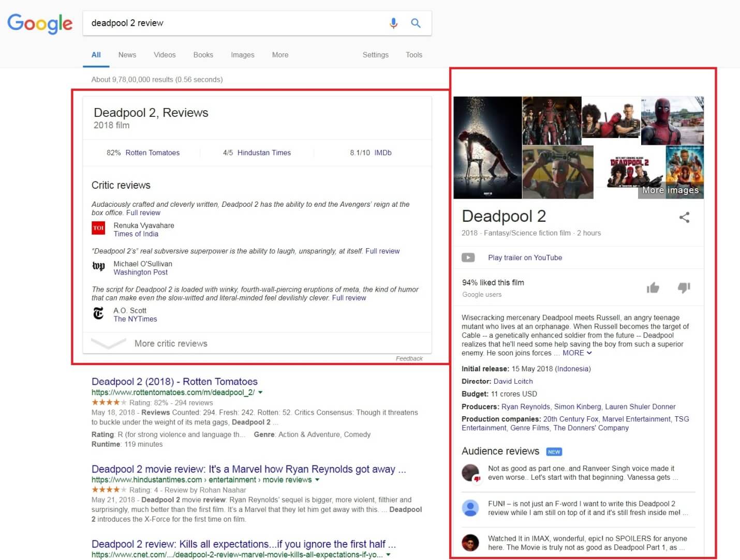Open dropdown arrow beside rottentomatoes.com URL
The image size is (740, 560).
[x=260, y=392]
